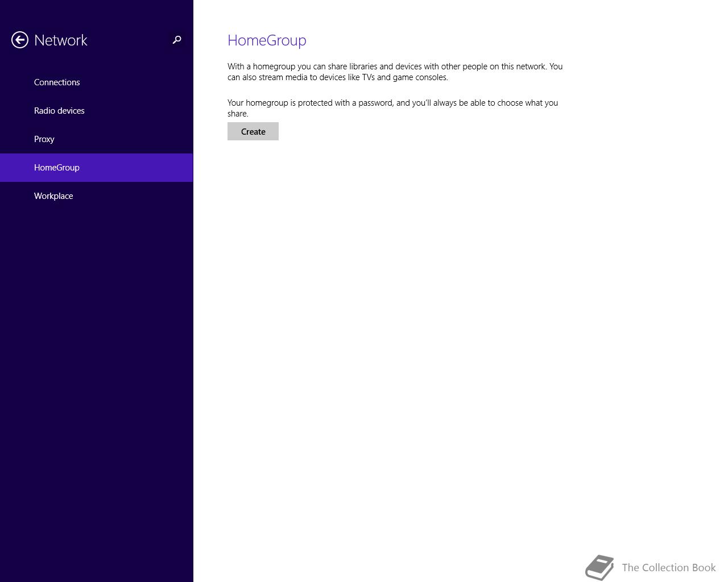
Task: Click the Network heading in the sidebar
Action: coord(61,40)
